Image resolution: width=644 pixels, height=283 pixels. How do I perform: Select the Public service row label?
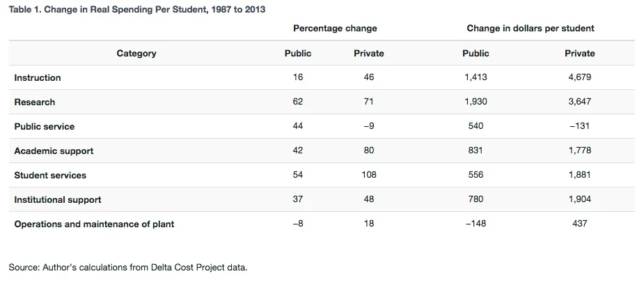point(45,126)
